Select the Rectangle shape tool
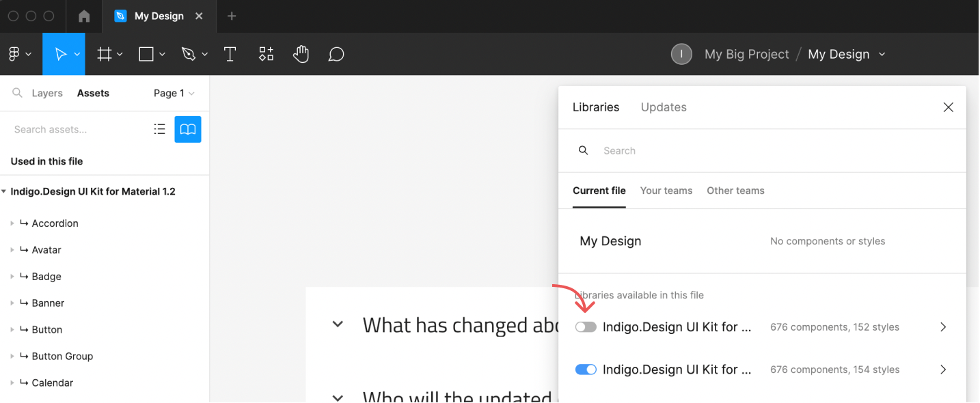Image resolution: width=980 pixels, height=403 pixels. (146, 53)
